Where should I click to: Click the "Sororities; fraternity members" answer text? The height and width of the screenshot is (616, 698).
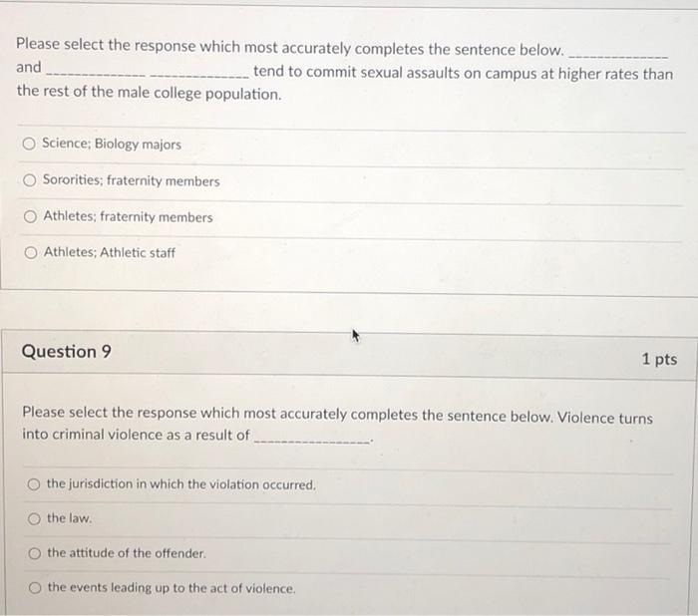[x=131, y=181]
